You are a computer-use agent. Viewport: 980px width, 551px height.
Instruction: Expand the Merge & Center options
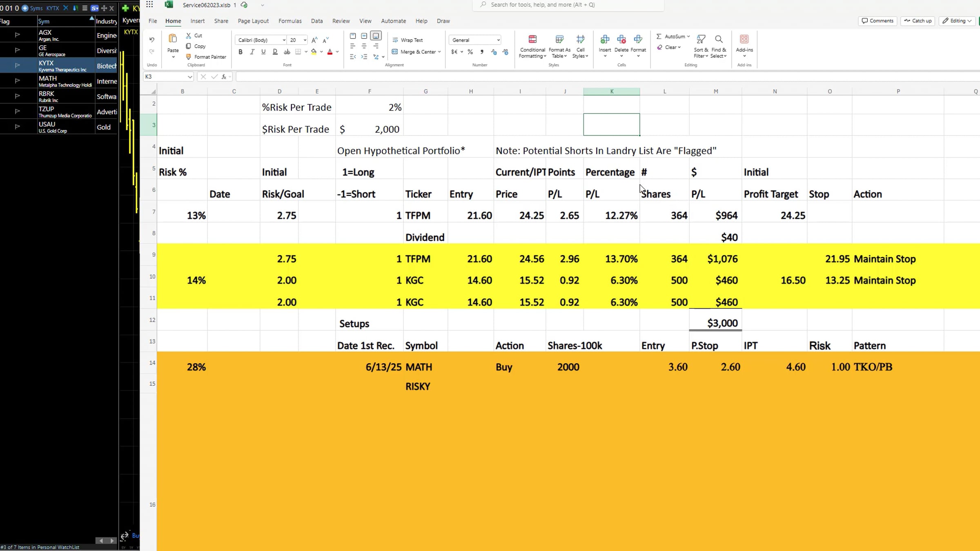pyautogui.click(x=439, y=52)
